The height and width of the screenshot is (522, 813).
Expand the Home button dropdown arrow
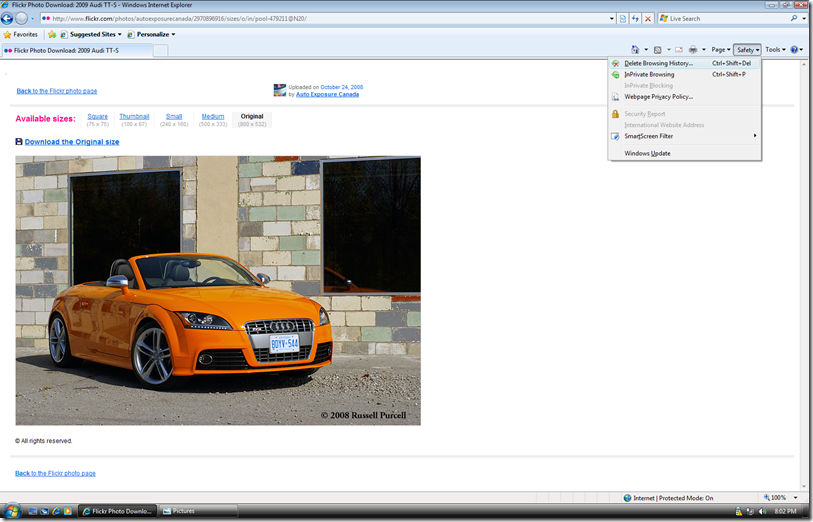click(646, 50)
